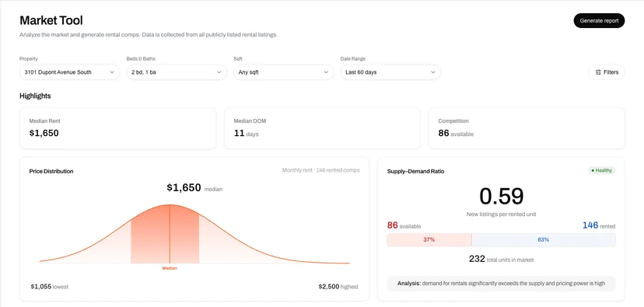Image resolution: width=644 pixels, height=307 pixels.
Task: Click the Price Distribution heading
Action: tap(51, 171)
